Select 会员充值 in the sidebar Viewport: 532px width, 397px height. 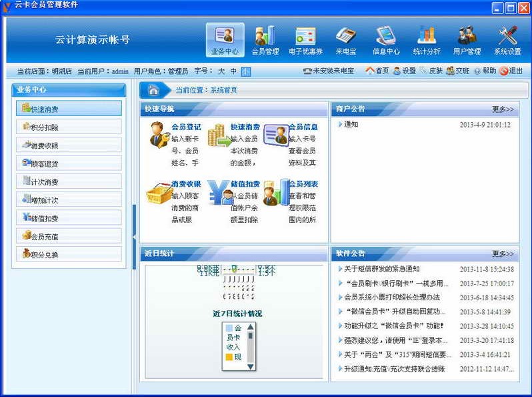69,236
